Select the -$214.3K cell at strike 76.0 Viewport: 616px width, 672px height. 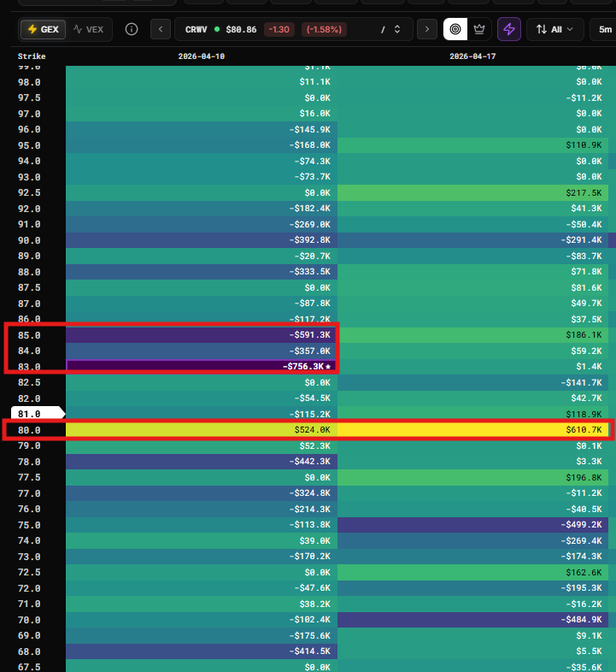(x=202, y=510)
